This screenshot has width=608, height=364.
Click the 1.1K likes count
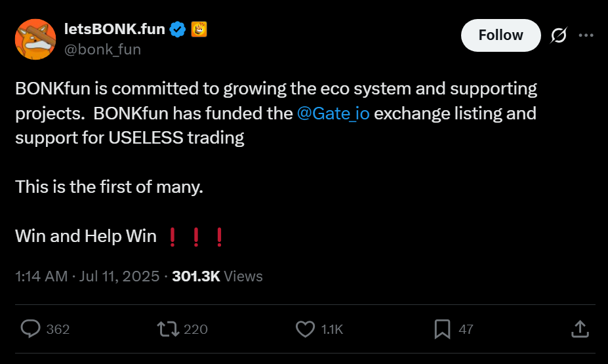[332, 329]
